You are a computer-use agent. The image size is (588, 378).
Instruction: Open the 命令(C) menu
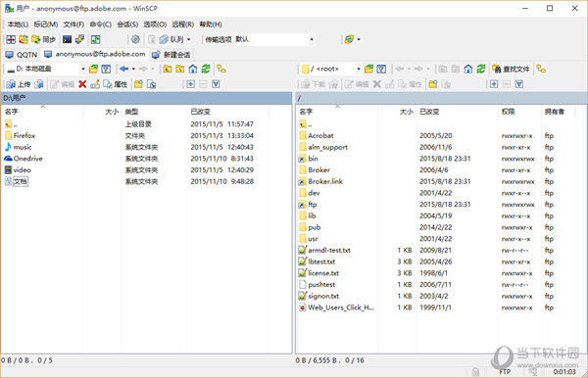pyautogui.click(x=101, y=24)
